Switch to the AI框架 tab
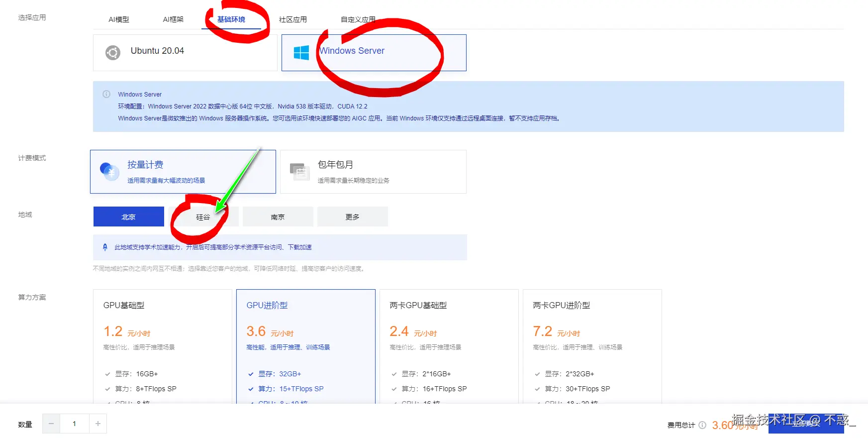This screenshot has height=439, width=868. click(173, 19)
